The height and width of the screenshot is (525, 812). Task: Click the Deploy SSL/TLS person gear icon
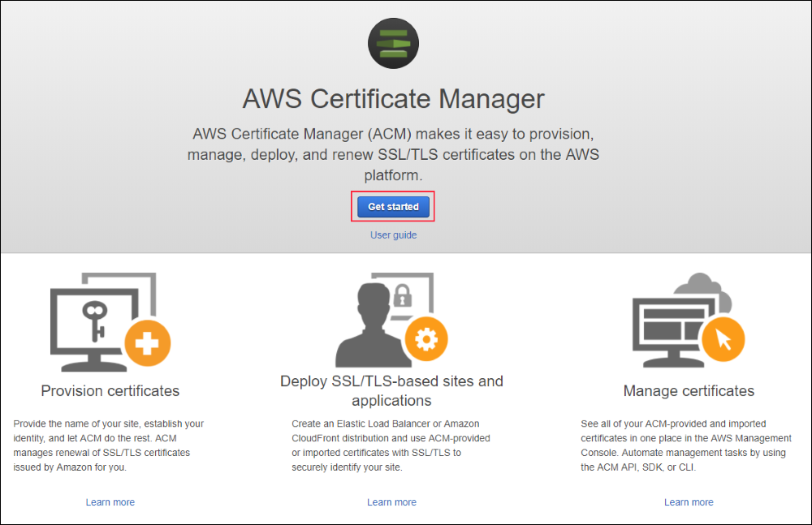[x=391, y=320]
